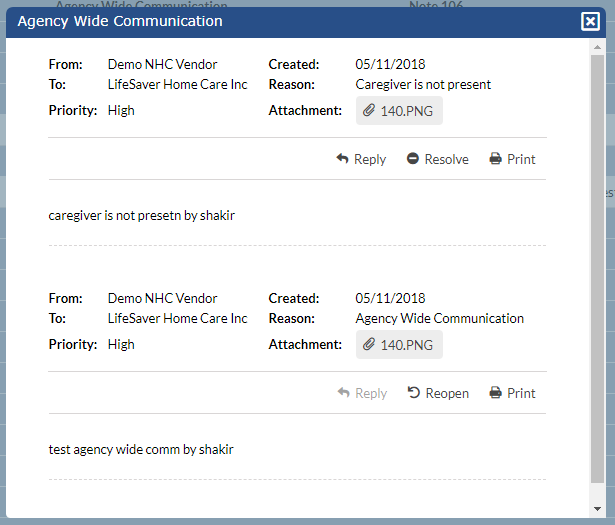The image size is (615, 525).
Task: Open 140.PNG attachment in second message
Action: tap(407, 345)
